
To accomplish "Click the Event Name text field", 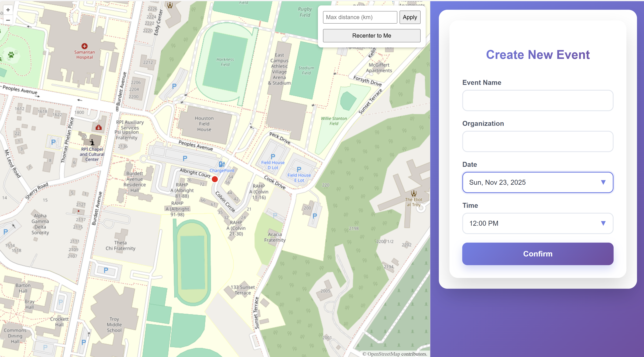I will point(538,100).
